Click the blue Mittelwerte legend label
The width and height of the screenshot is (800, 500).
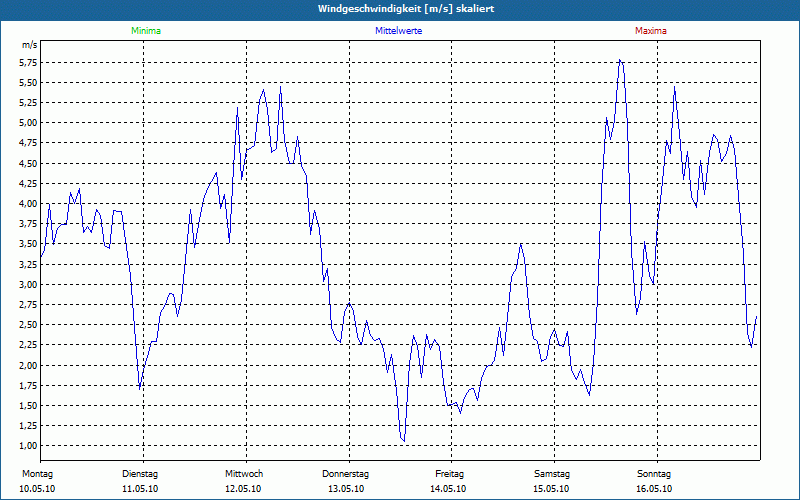pos(398,31)
